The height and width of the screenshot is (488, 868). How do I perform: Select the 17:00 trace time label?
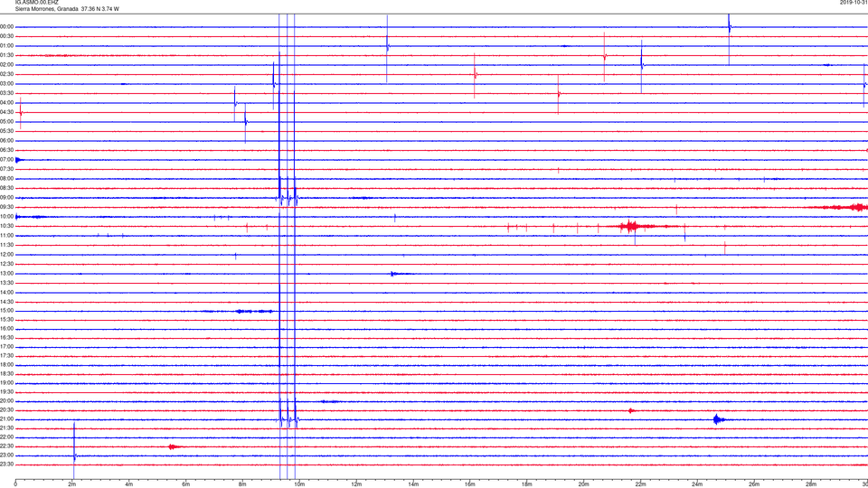click(6, 347)
